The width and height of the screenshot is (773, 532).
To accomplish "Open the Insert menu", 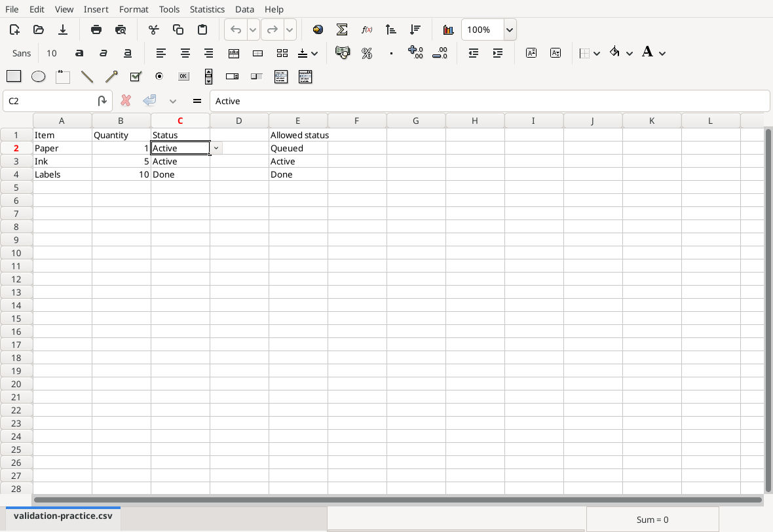I will [x=96, y=9].
